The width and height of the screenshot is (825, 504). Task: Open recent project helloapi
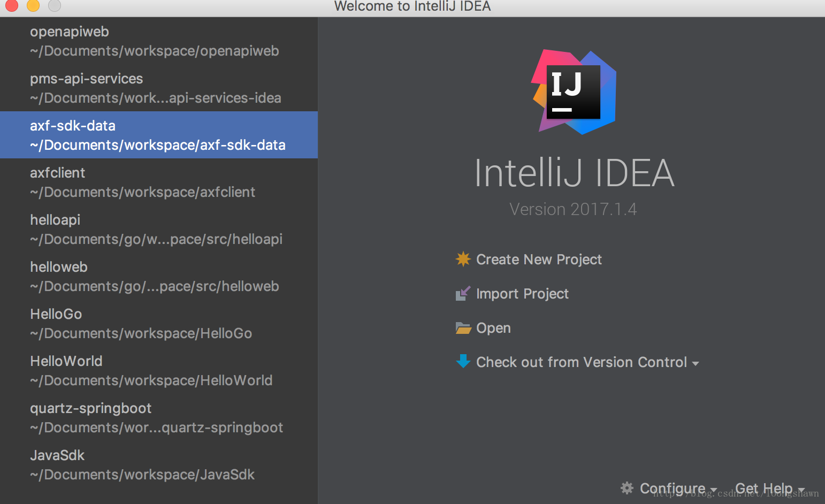[159, 229]
